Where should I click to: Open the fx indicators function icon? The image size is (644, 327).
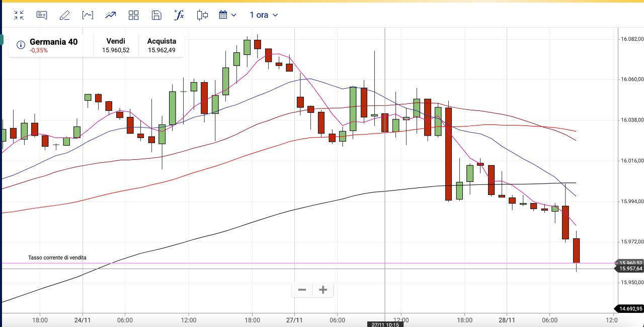(179, 15)
